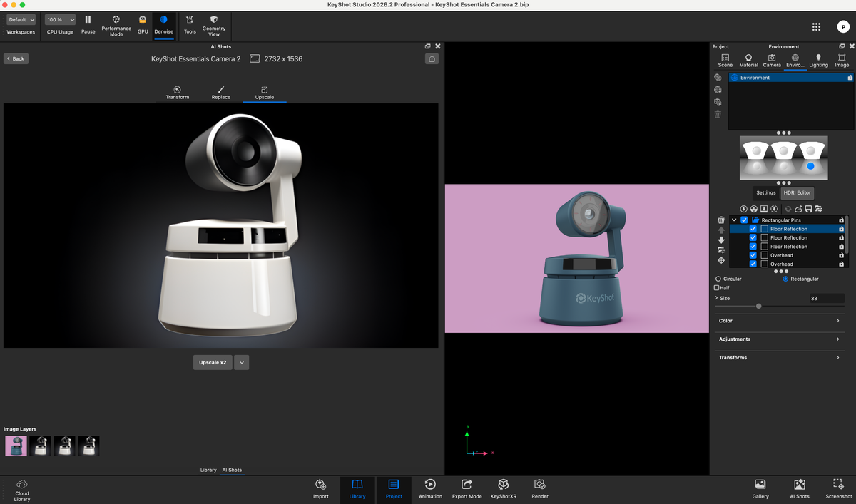Open Export Mode

pyautogui.click(x=467, y=489)
